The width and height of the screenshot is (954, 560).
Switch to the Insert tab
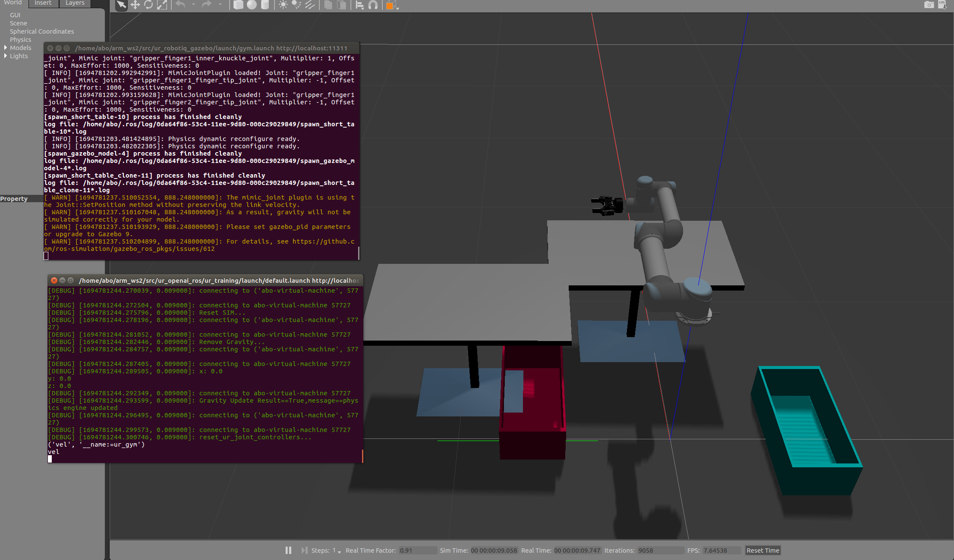click(x=43, y=3)
